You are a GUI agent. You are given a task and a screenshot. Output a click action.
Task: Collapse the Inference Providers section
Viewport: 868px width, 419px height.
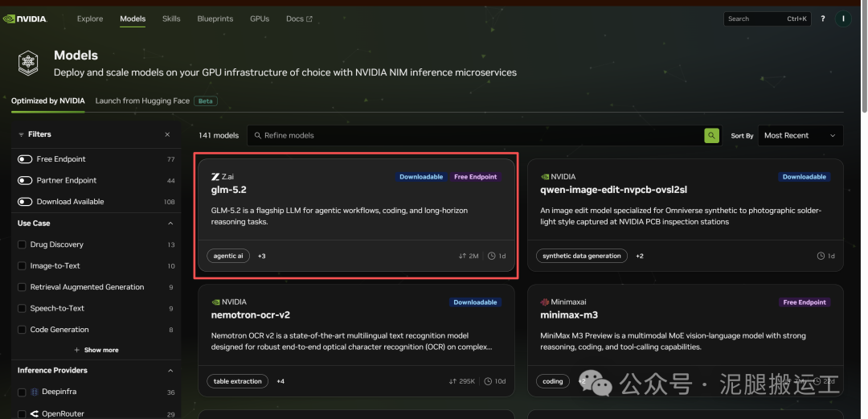tap(170, 370)
